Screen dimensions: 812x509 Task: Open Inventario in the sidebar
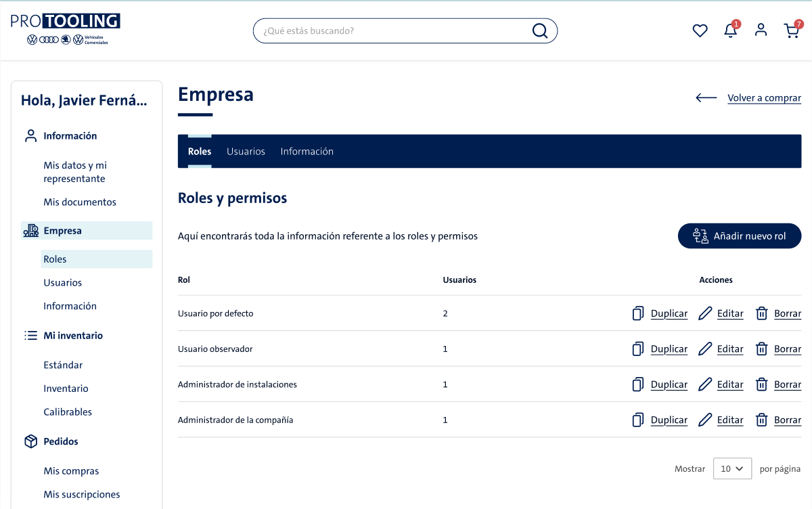click(66, 389)
